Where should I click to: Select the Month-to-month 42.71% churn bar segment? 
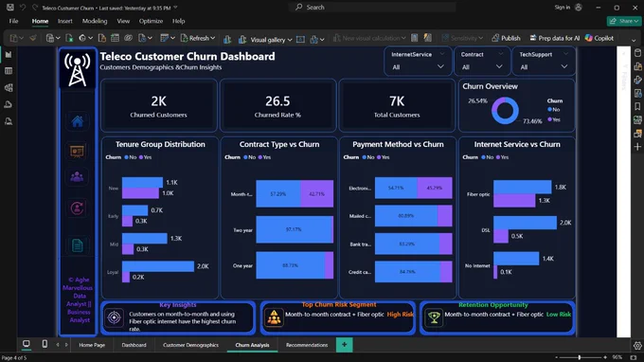click(x=316, y=193)
